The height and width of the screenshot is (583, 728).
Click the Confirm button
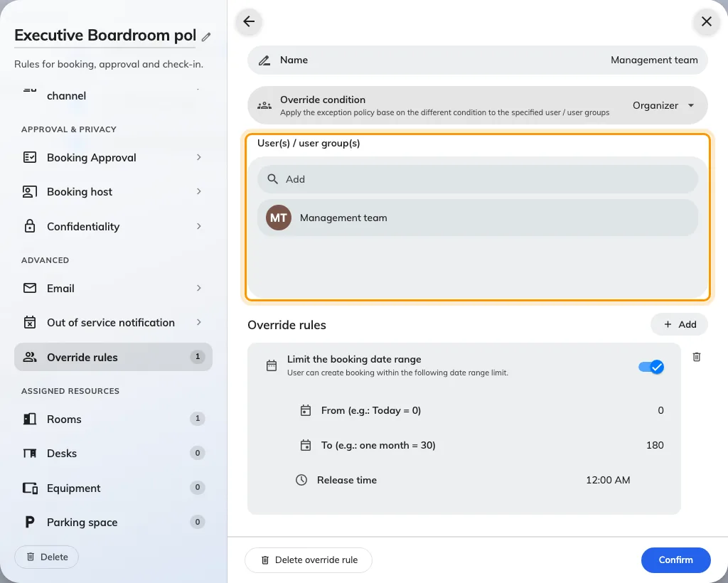(x=675, y=560)
